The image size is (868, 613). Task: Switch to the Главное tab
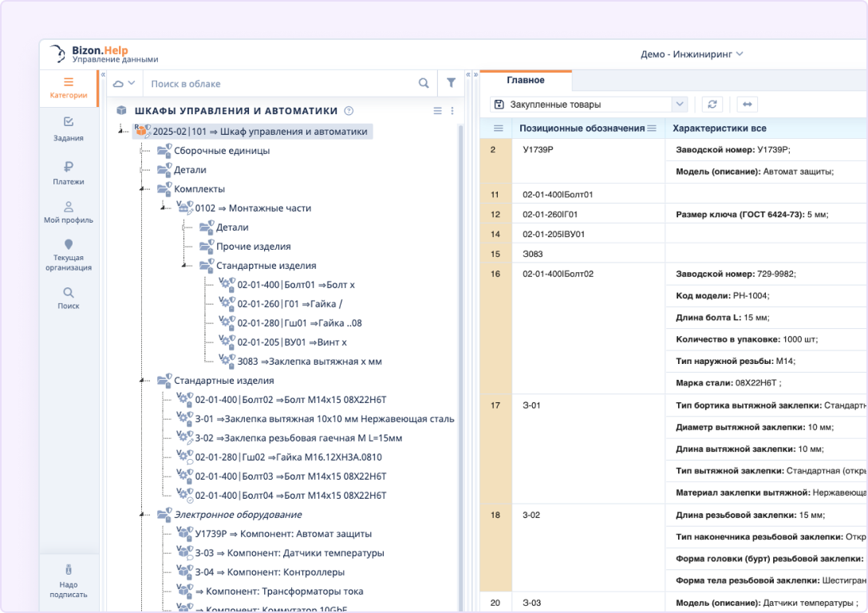coord(526,81)
